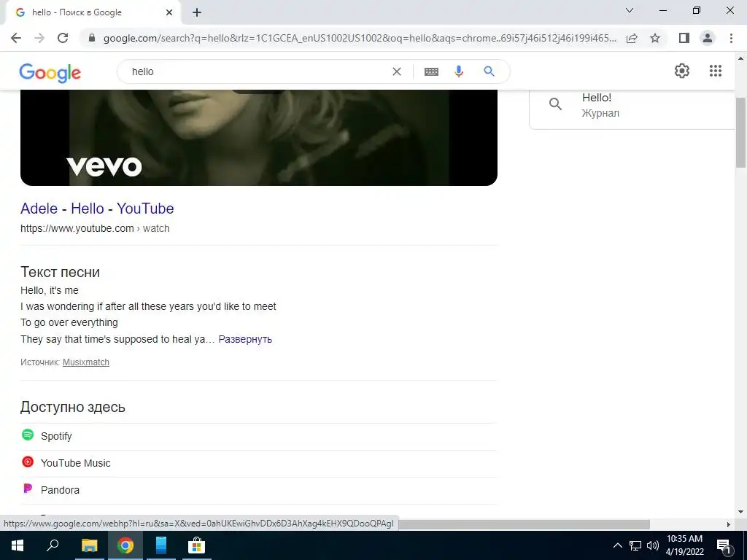Play the Adele vevo video thumbnail
The height and width of the screenshot is (560, 747).
pos(259,138)
